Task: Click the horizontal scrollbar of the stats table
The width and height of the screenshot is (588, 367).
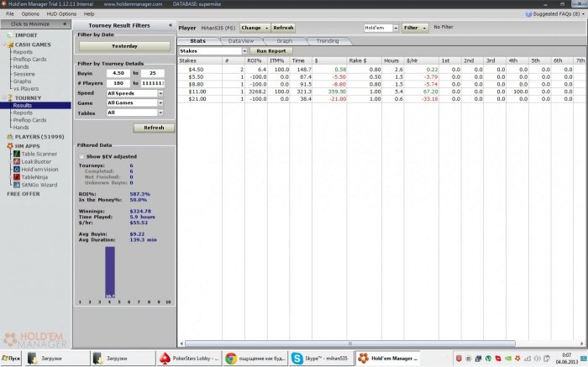Action: pos(350,343)
